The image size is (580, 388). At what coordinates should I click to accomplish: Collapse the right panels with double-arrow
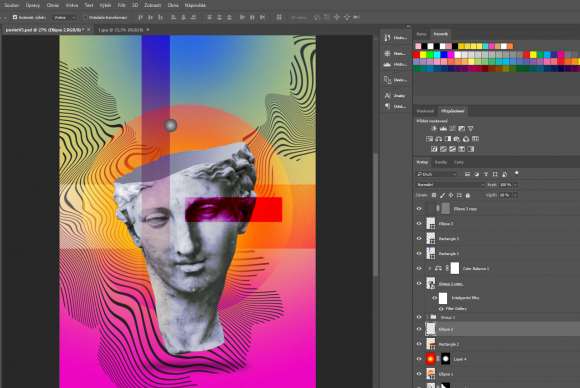408,26
